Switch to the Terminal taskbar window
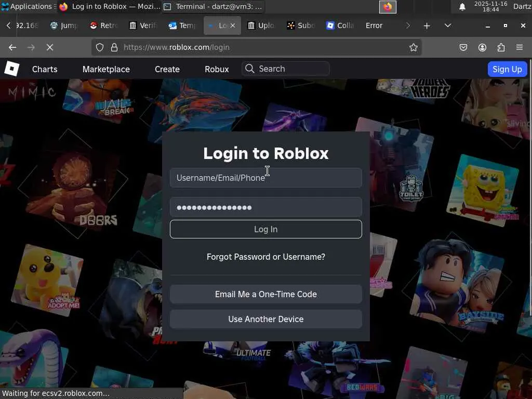 coord(213,6)
